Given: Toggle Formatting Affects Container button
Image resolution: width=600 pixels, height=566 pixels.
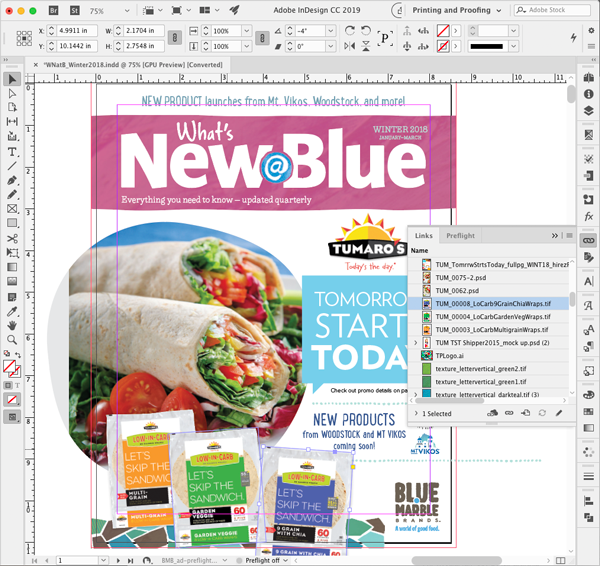Looking at the screenshot, I should 8,385.
